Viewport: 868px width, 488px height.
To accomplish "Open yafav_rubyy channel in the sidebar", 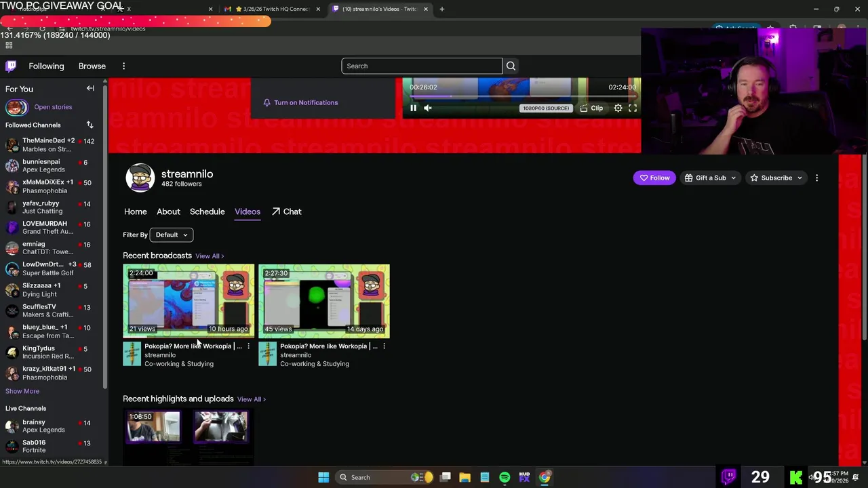I will pyautogui.click(x=52, y=207).
